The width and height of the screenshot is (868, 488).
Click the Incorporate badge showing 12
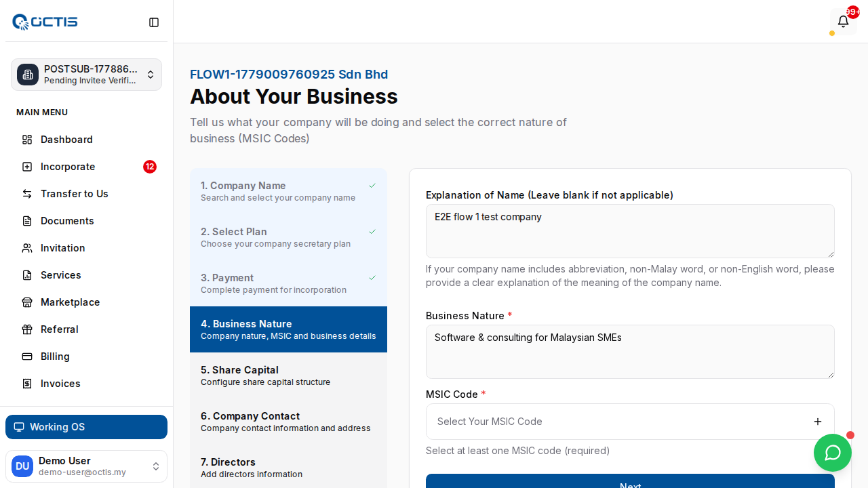click(x=150, y=167)
